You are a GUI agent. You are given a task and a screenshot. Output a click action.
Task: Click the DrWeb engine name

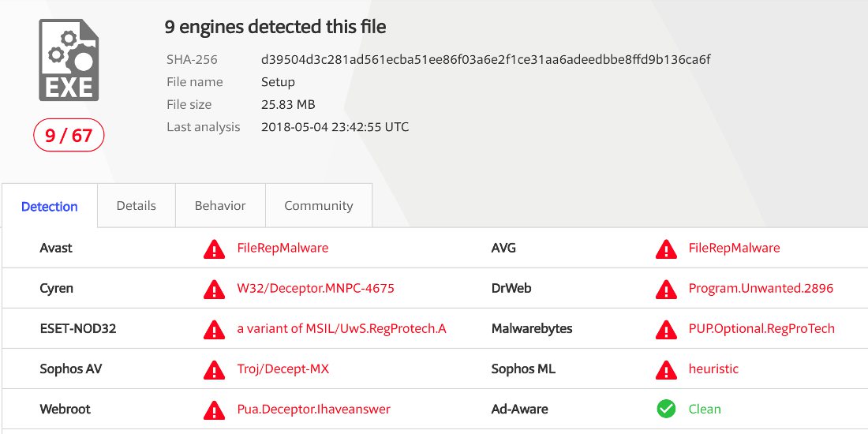(511, 288)
